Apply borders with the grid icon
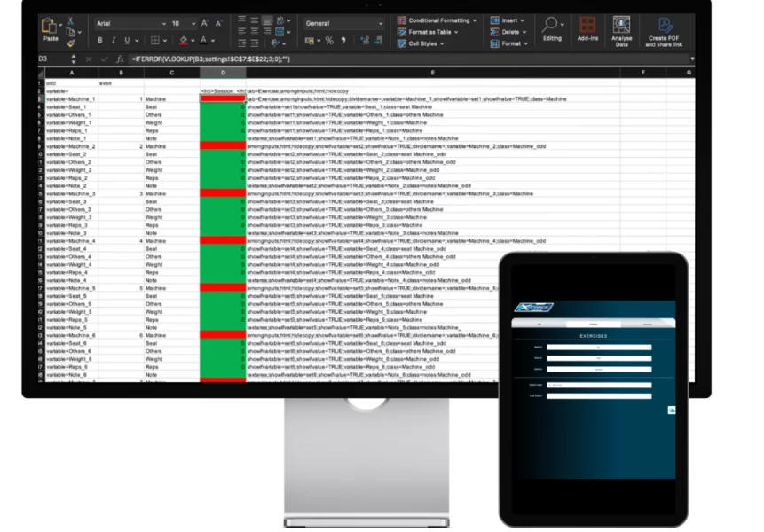 (x=155, y=41)
